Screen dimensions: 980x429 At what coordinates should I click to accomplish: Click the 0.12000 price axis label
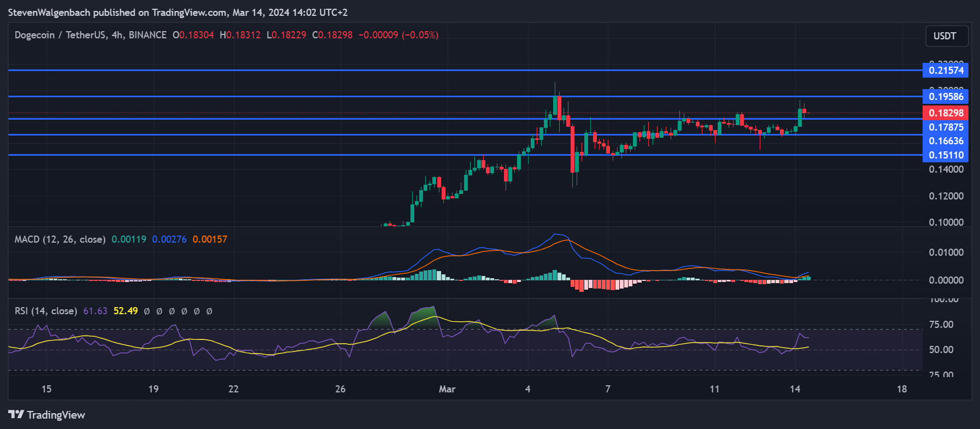[946, 196]
